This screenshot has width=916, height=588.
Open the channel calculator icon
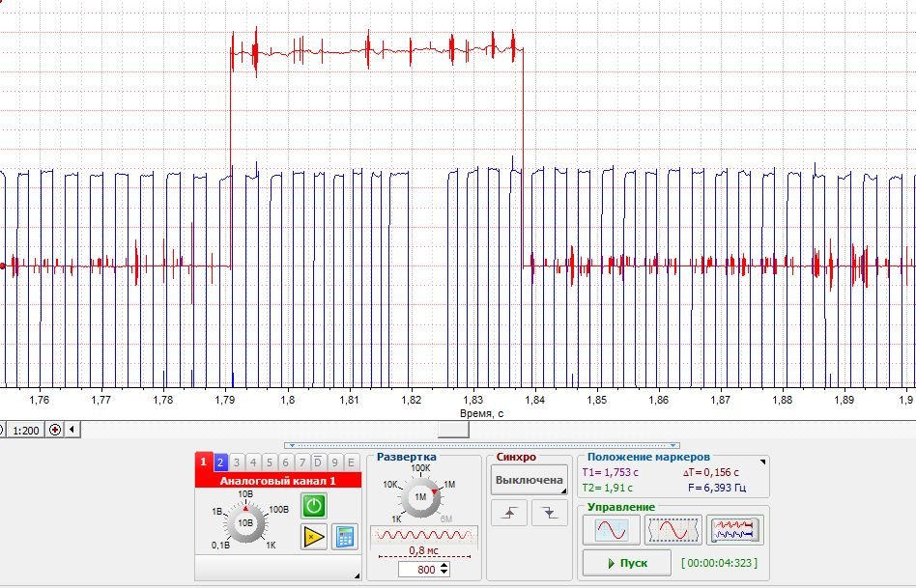coord(344,537)
